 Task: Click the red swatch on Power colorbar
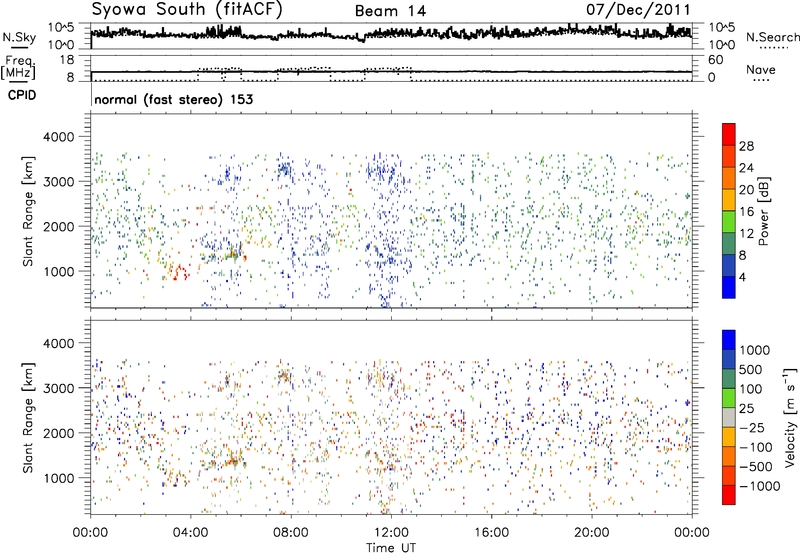coord(729,134)
